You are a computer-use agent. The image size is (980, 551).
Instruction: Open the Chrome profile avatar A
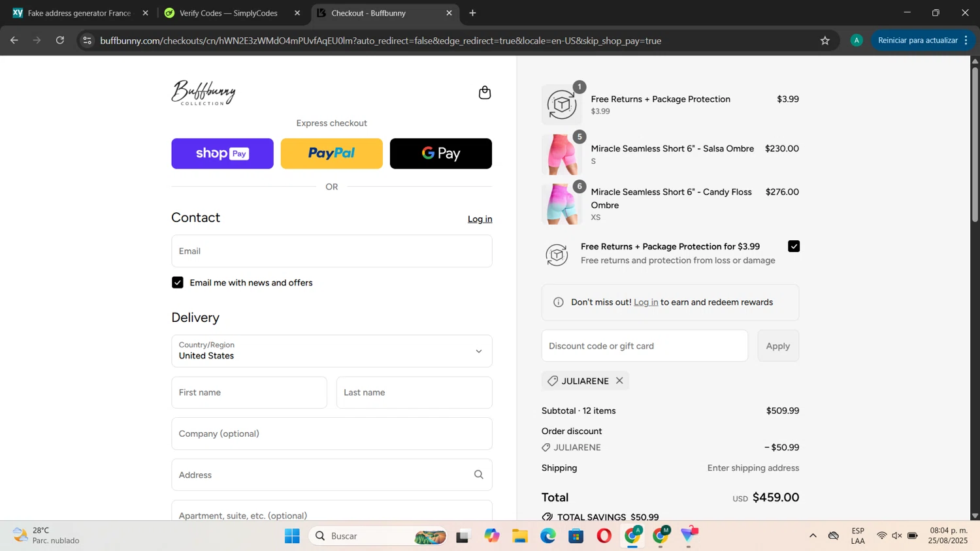click(857, 40)
